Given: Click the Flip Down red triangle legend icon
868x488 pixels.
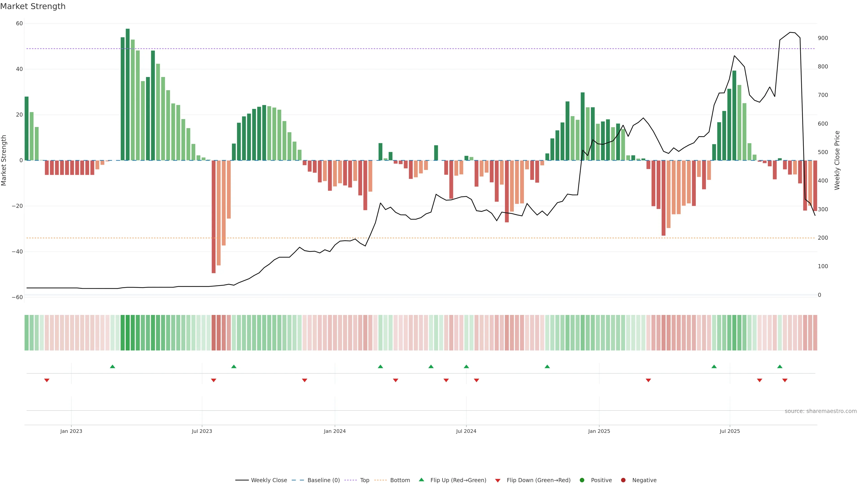Looking at the screenshot, I should pyautogui.click(x=498, y=481).
